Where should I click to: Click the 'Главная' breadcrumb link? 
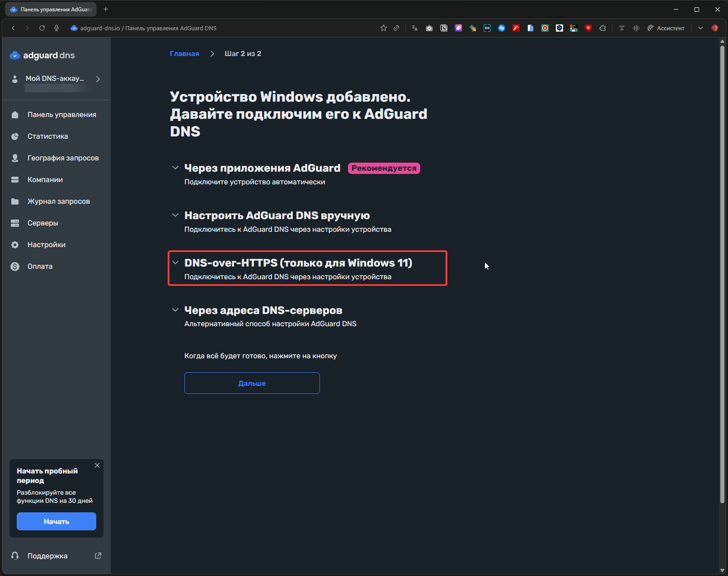(184, 54)
